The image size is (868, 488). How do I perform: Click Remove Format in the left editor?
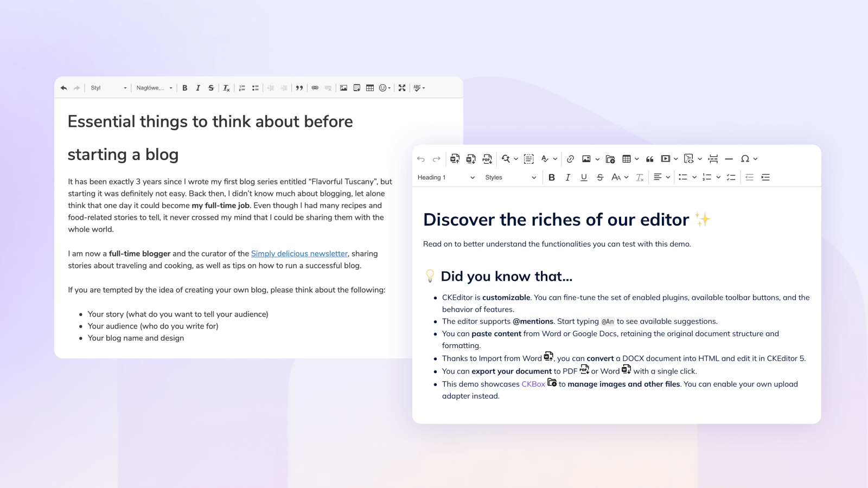[x=227, y=88]
